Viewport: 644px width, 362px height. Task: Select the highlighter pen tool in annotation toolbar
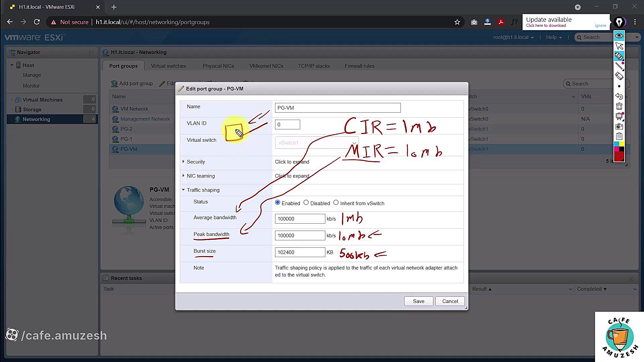[619, 56]
